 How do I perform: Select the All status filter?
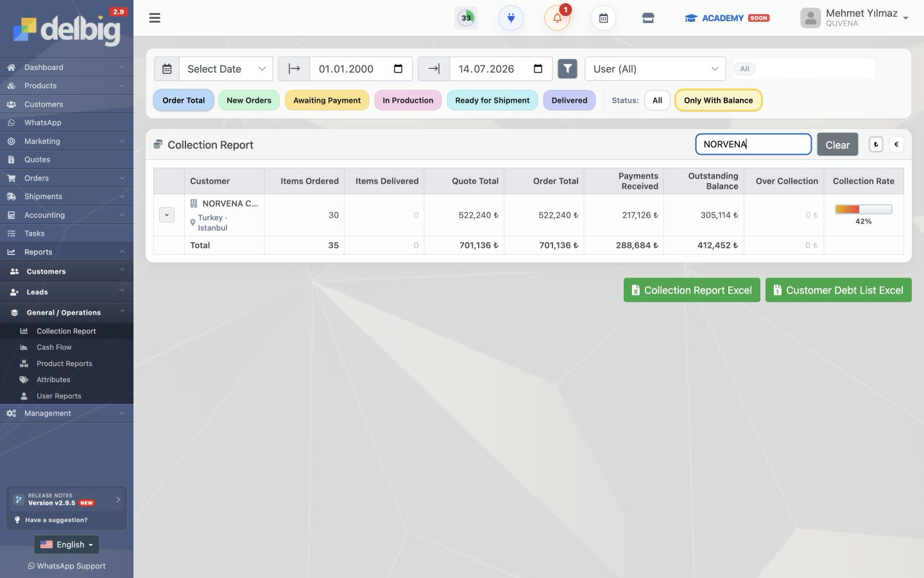[x=657, y=100]
